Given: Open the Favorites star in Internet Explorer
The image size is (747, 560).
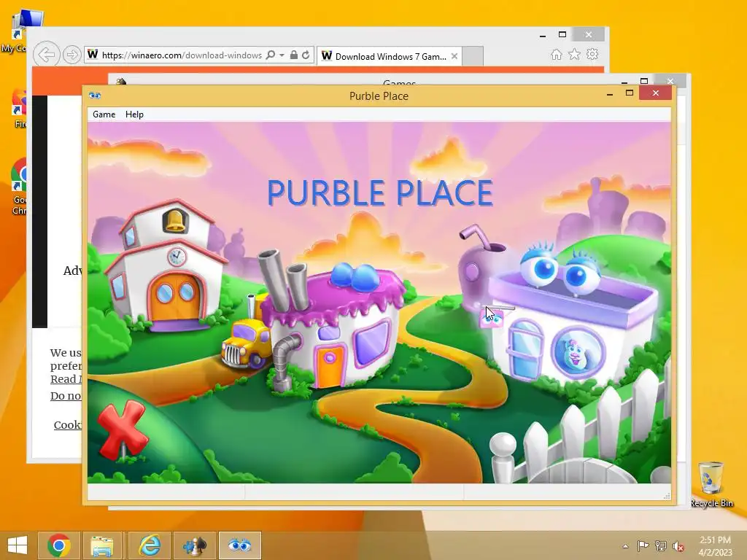Looking at the screenshot, I should pos(575,54).
